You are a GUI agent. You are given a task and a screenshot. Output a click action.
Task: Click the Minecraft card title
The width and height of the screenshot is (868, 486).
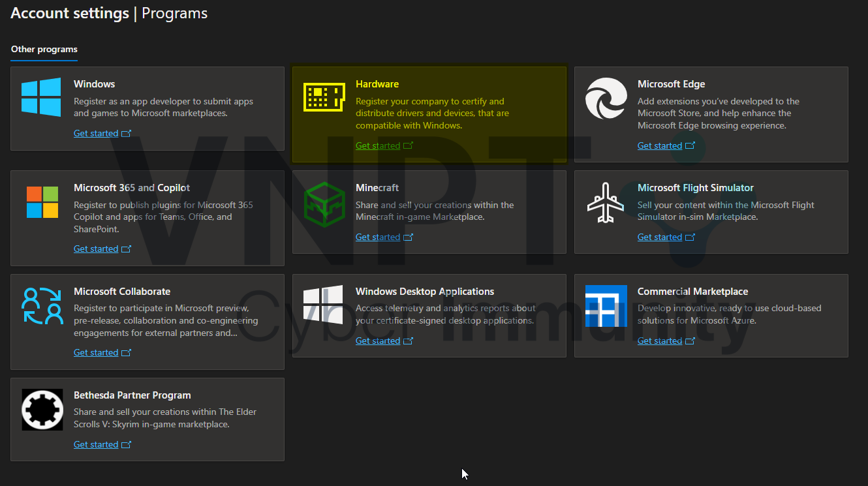[x=377, y=188]
